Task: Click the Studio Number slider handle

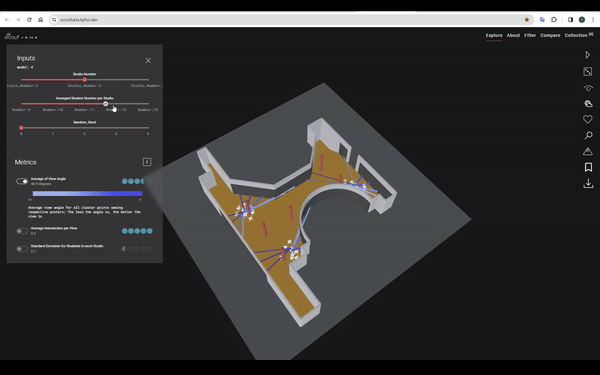Action: [85, 80]
